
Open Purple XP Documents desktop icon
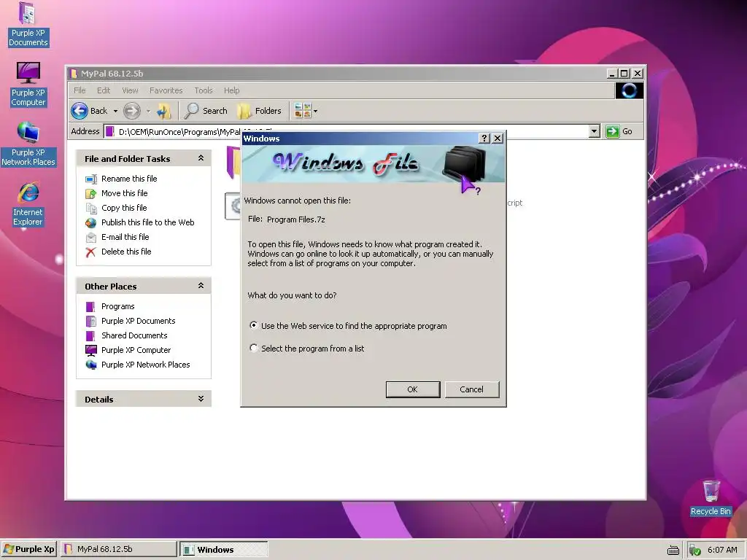point(28,25)
